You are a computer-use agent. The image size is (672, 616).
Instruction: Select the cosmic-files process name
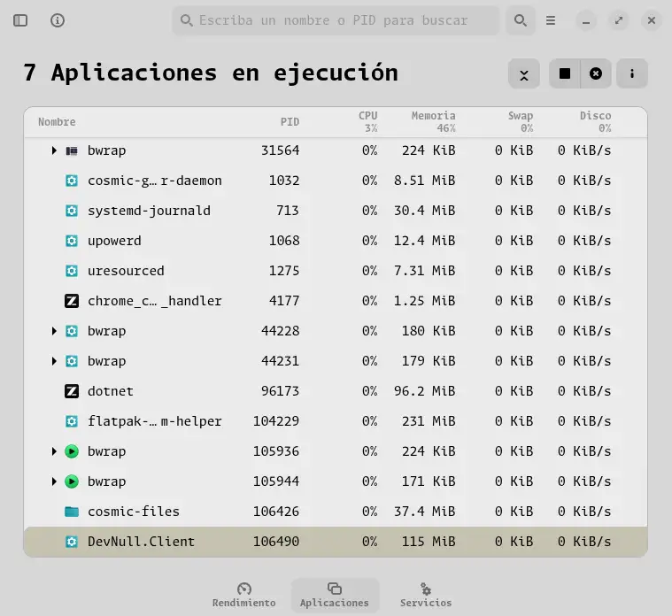[134, 512]
